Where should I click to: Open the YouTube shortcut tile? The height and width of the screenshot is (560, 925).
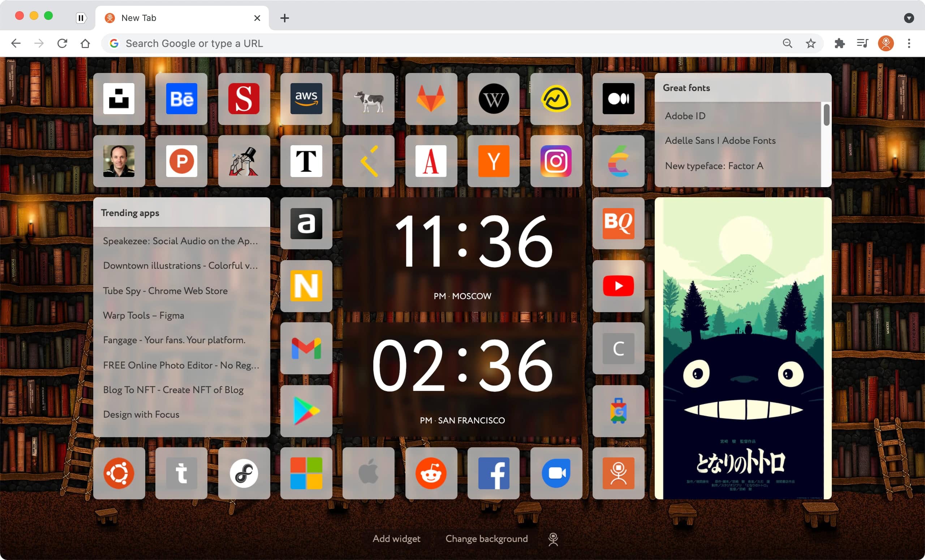click(618, 286)
